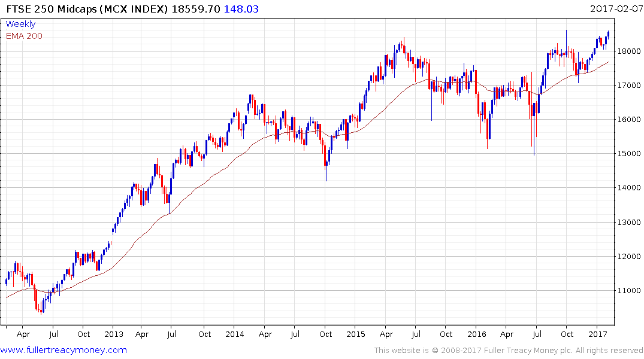
Task: Click the 11000 price axis label
Action: pyautogui.click(x=629, y=290)
